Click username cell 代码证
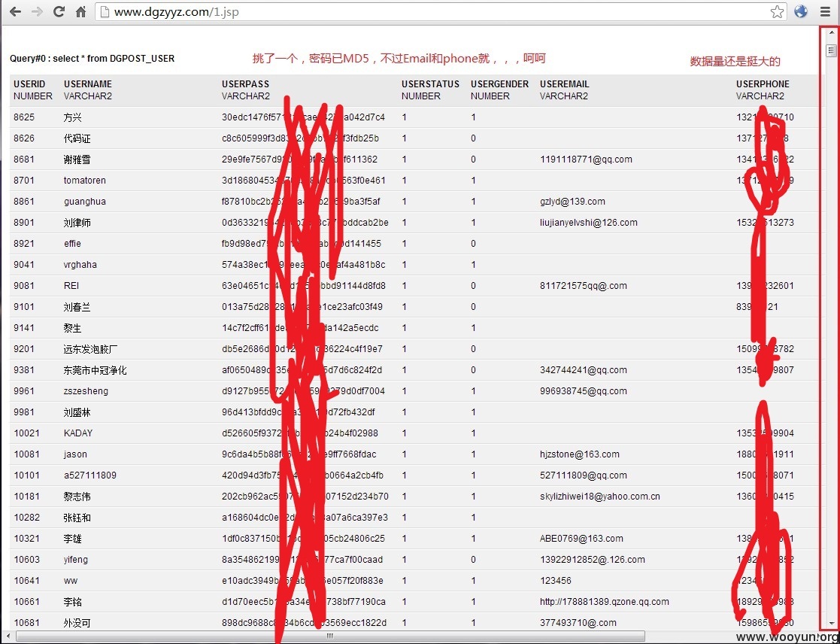The width and height of the screenshot is (840, 644). (x=77, y=138)
